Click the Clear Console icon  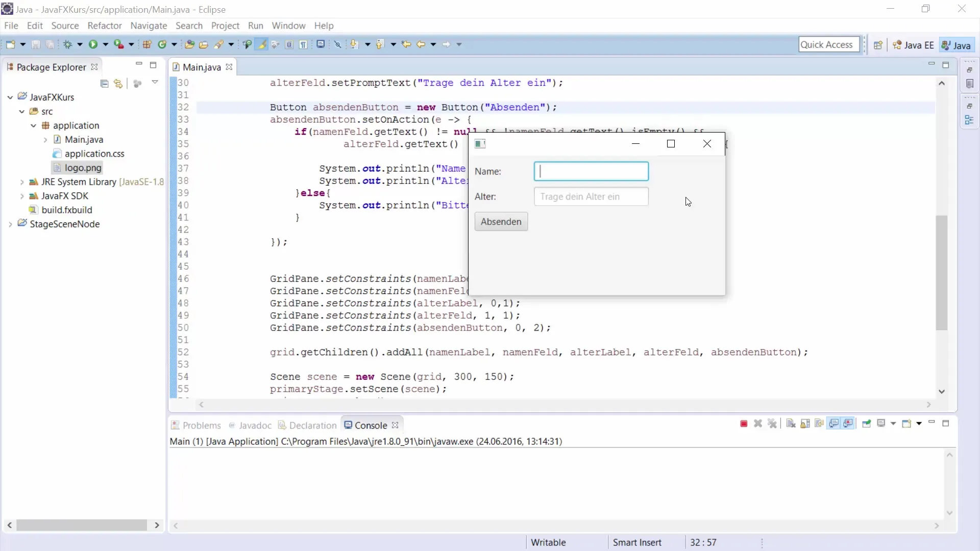[x=791, y=424]
